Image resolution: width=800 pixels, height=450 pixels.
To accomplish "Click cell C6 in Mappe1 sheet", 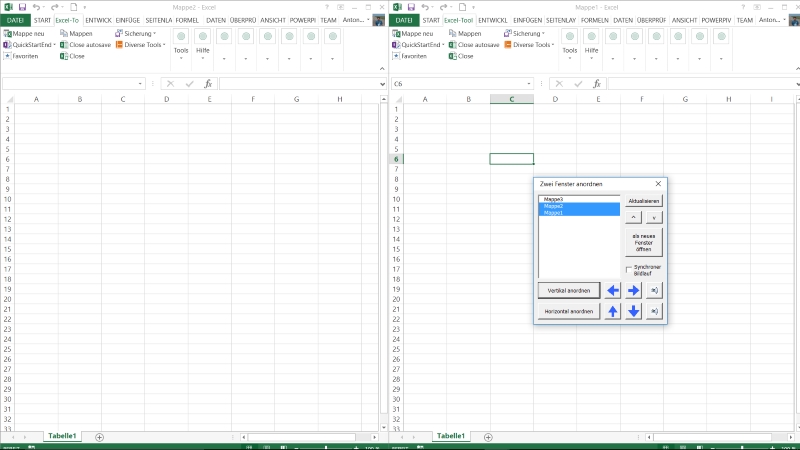I will coord(511,159).
